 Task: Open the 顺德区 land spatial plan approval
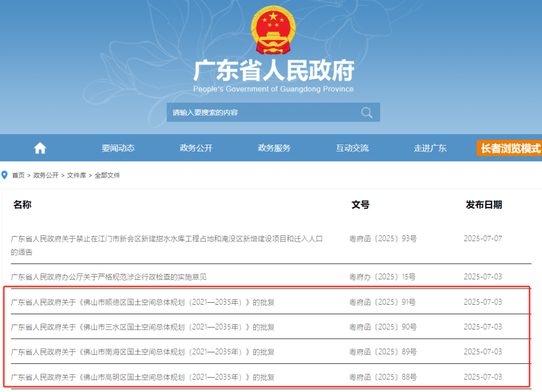click(143, 302)
